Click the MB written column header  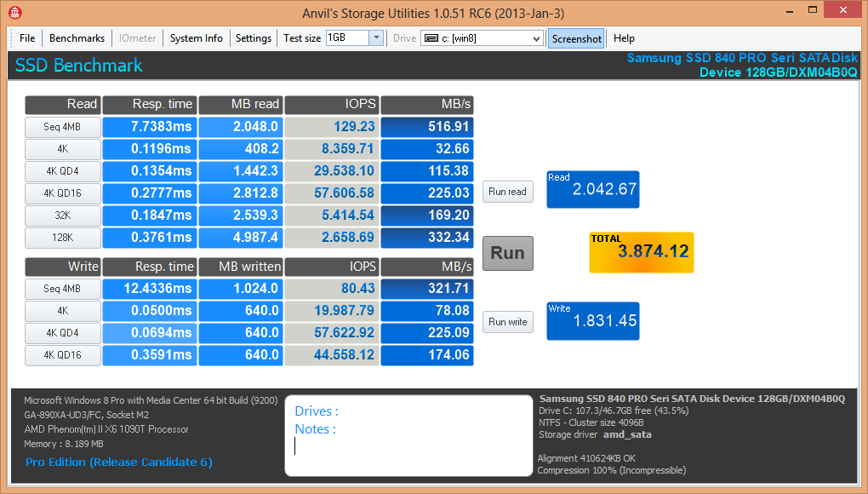(240, 267)
